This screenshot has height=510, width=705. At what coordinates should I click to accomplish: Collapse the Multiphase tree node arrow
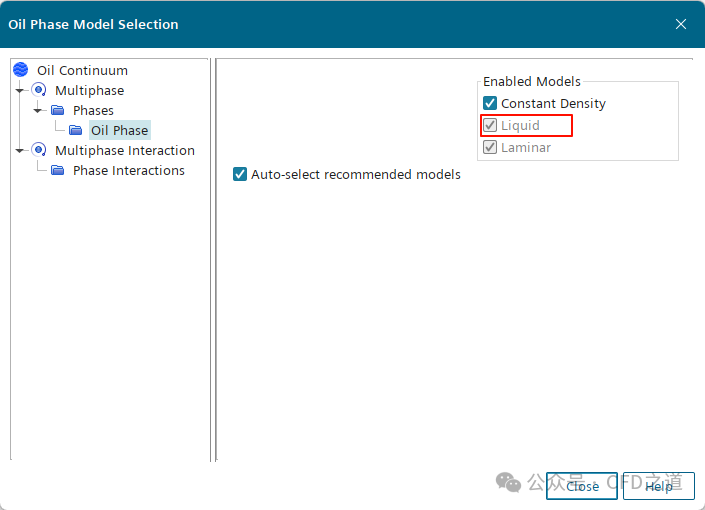(20, 90)
